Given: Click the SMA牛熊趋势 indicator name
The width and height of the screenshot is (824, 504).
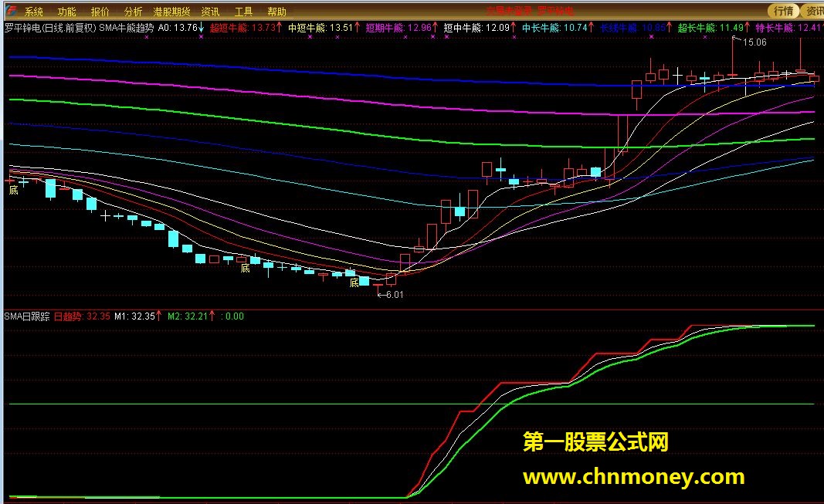Looking at the screenshot, I should coord(126,28).
